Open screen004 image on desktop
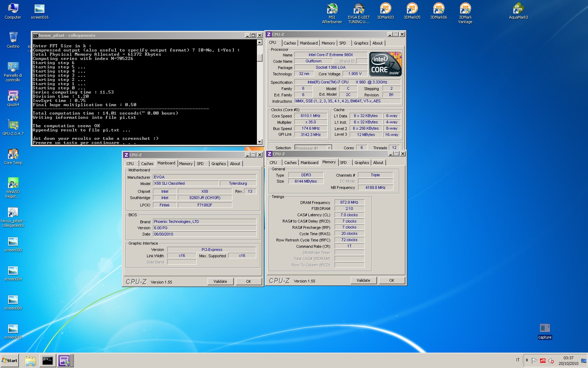Viewport: 588px width, 368px height. click(x=13, y=273)
